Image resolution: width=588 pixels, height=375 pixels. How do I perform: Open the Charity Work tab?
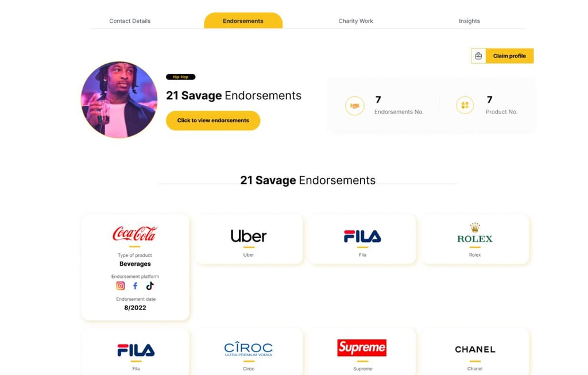tap(355, 21)
